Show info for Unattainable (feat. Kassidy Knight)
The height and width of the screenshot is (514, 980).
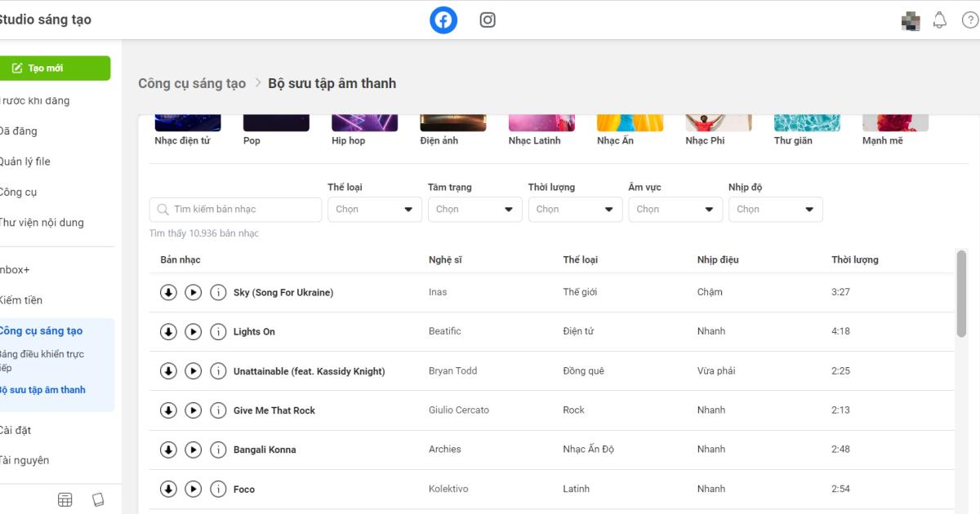point(218,371)
